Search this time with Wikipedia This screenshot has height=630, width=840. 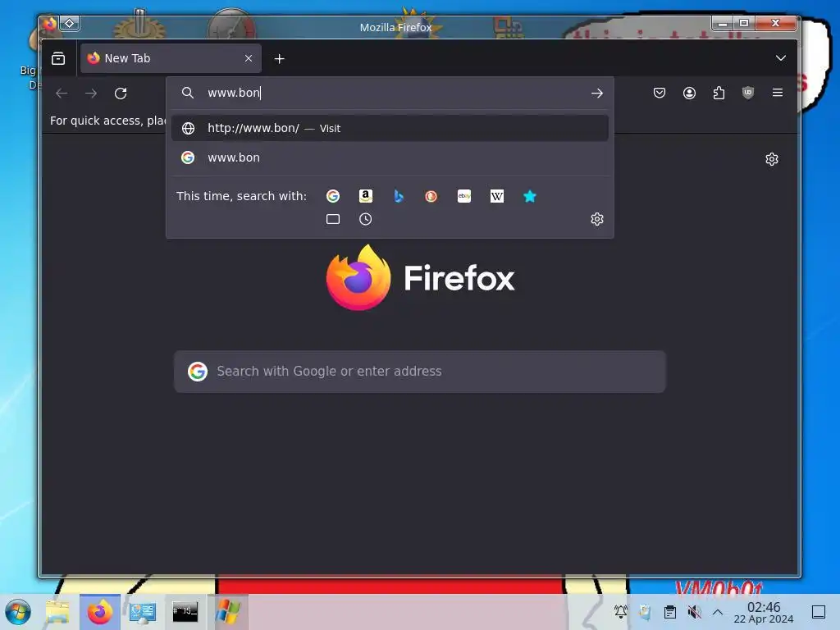pos(496,196)
